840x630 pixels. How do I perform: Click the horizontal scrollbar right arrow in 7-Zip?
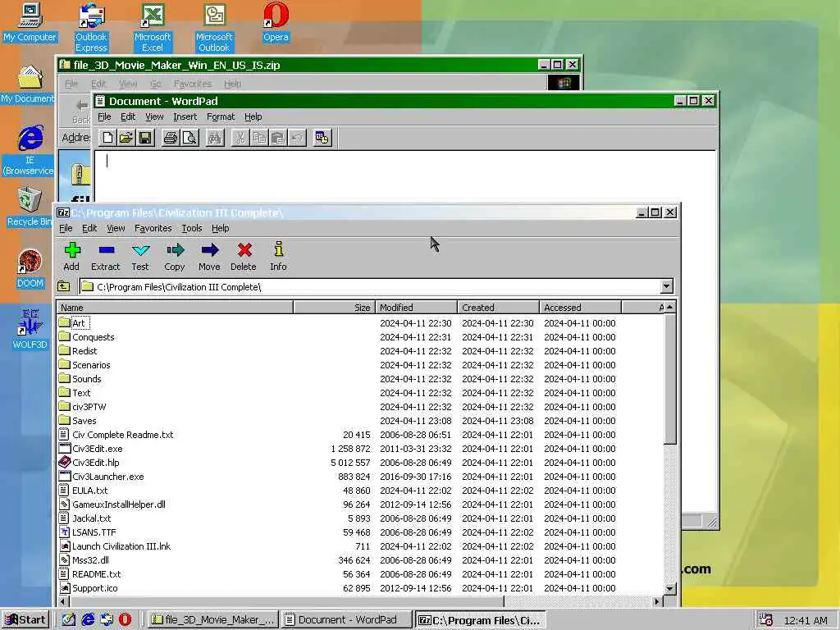(657, 601)
